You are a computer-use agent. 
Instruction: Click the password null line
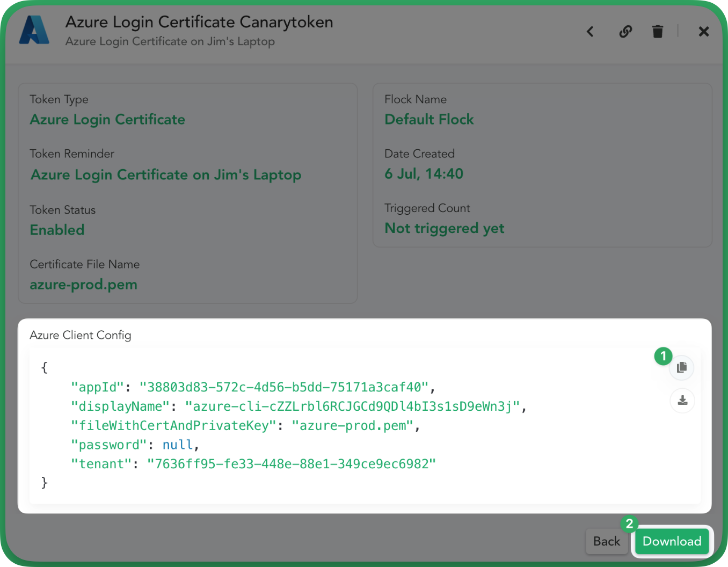tap(135, 445)
